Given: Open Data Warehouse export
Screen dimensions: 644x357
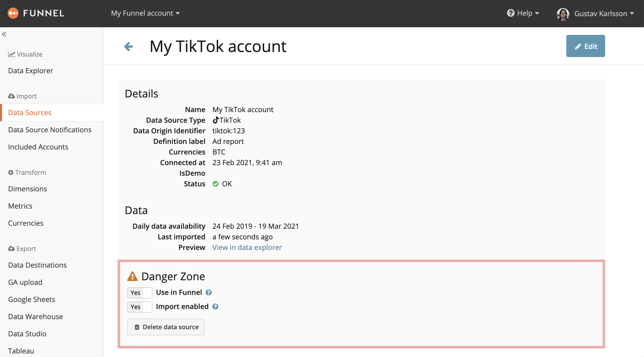Looking at the screenshot, I should (36, 317).
